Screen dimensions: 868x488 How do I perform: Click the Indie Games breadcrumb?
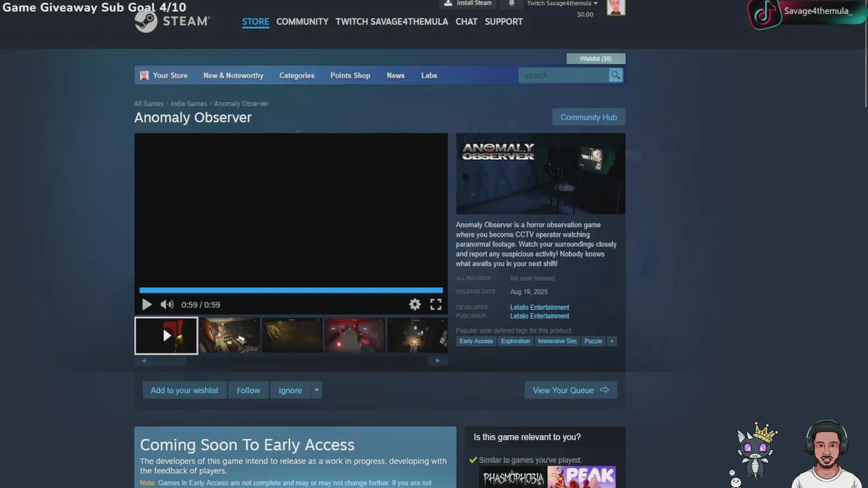(x=189, y=104)
